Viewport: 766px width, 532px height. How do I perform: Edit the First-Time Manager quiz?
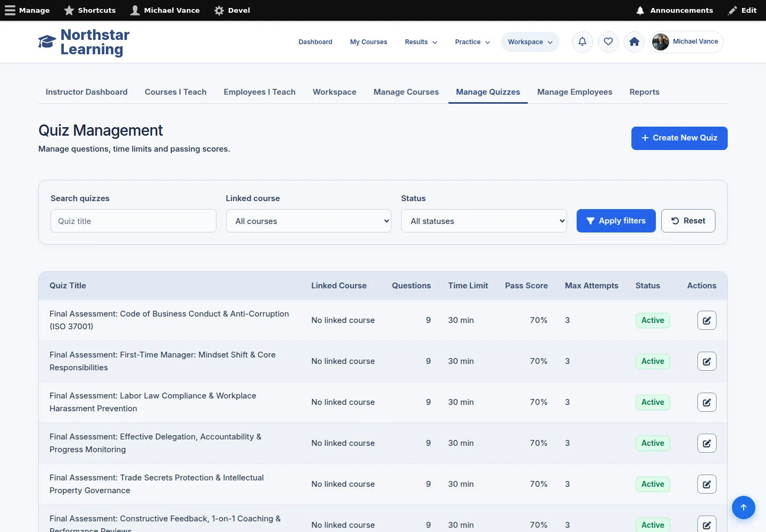(x=706, y=361)
